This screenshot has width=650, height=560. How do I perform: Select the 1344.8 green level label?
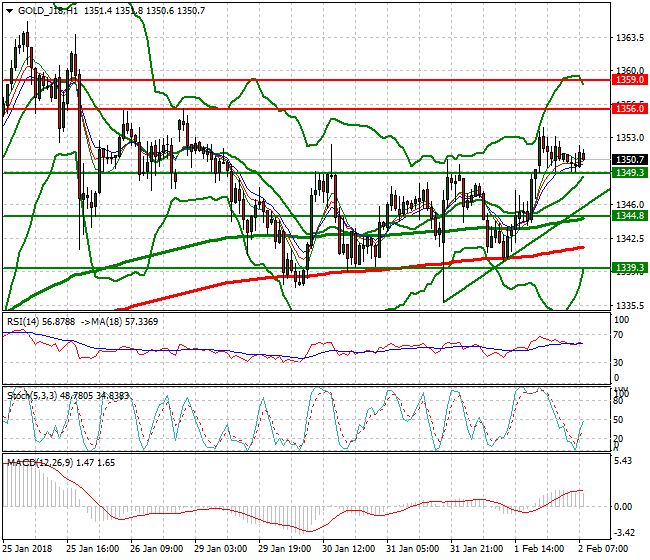tap(630, 216)
